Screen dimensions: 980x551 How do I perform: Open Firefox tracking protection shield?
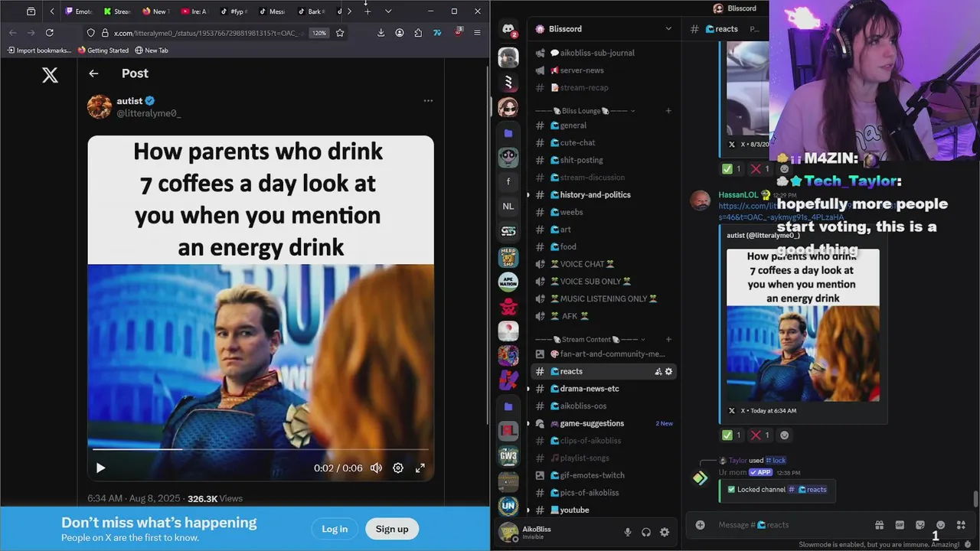click(90, 33)
